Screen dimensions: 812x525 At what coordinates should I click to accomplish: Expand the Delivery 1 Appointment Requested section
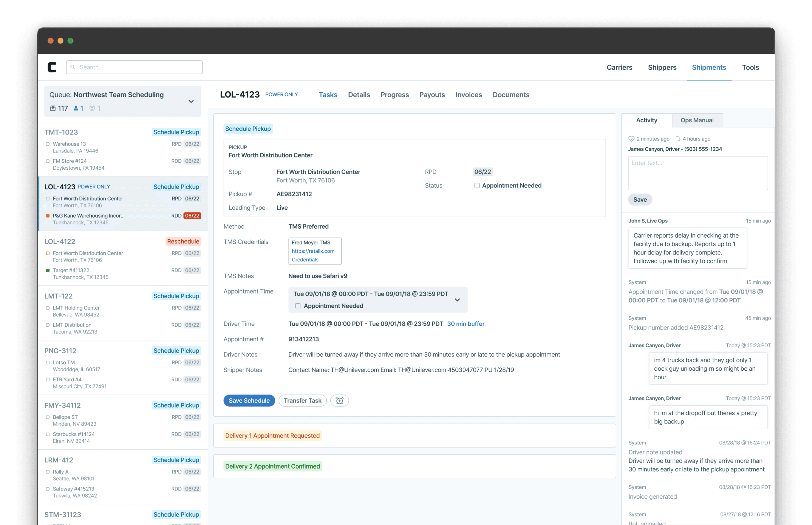click(x=414, y=435)
